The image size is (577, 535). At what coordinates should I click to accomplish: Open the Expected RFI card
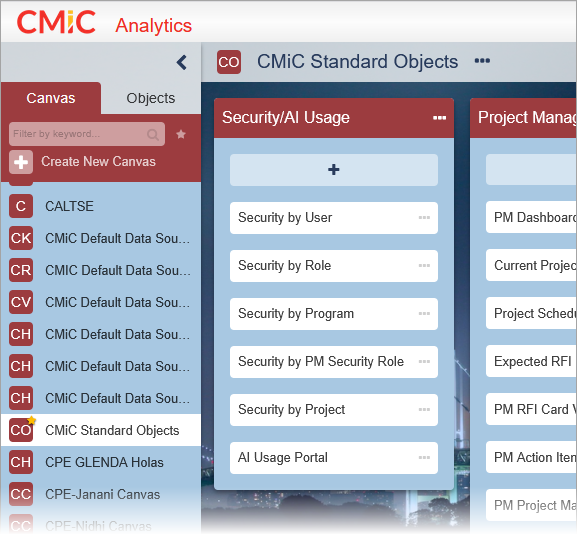tap(531, 361)
